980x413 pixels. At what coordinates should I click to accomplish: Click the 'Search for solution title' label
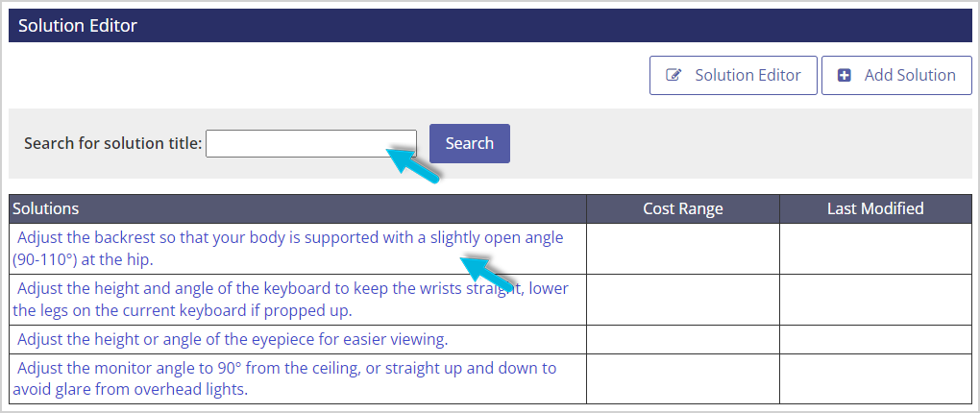click(x=113, y=144)
